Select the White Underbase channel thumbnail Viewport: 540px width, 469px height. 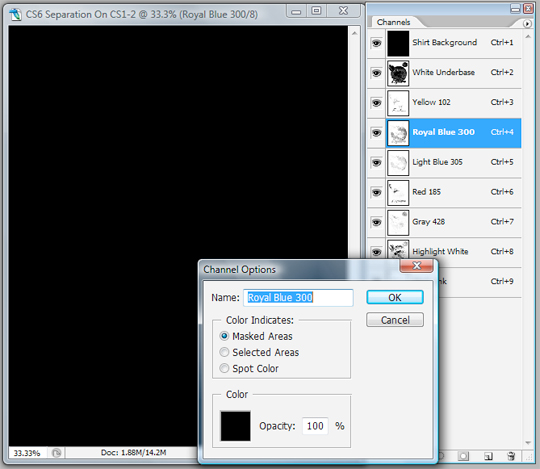coord(398,73)
